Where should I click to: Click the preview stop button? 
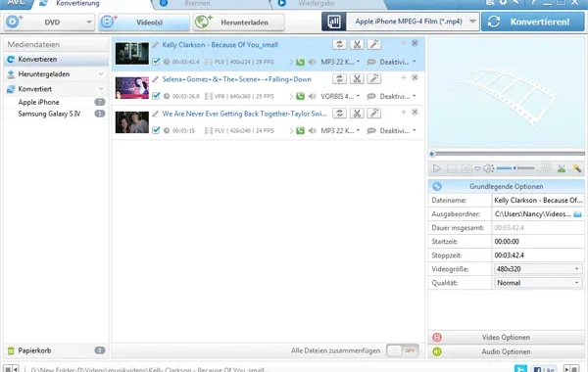(x=452, y=168)
